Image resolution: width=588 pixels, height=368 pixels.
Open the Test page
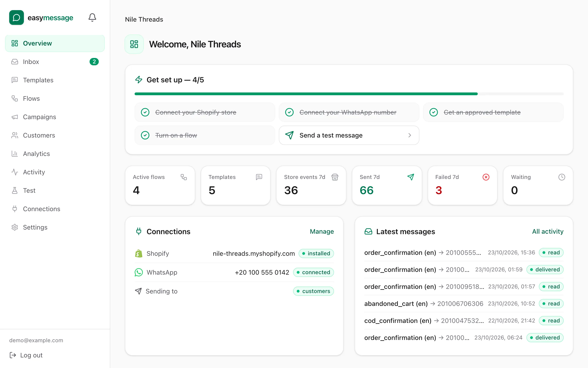click(55, 191)
